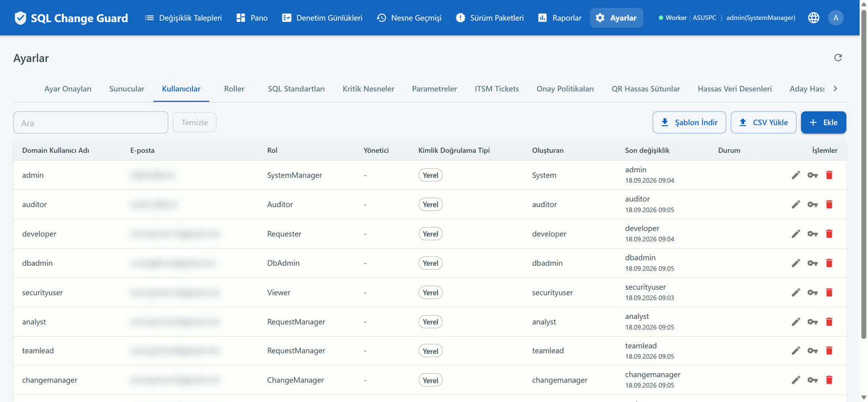Open the SQL Standartları tab

[x=296, y=89]
